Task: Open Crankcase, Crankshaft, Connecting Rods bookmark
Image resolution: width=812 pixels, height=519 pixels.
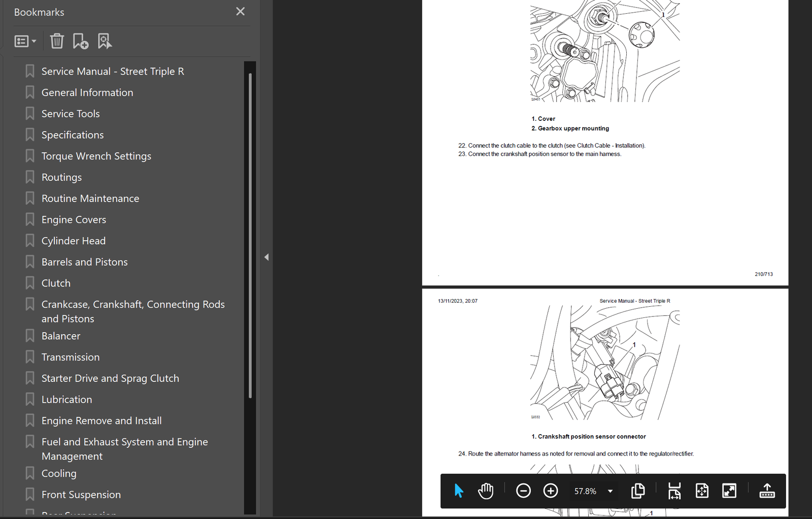Action: (133, 311)
